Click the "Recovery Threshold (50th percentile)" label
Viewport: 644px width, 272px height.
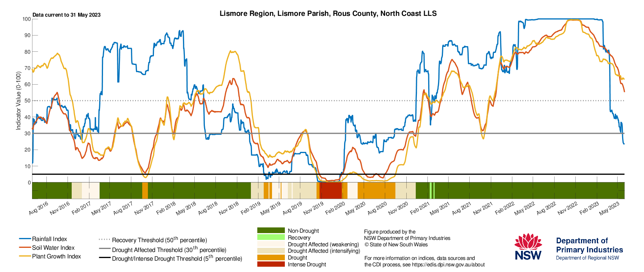[x=160, y=240]
